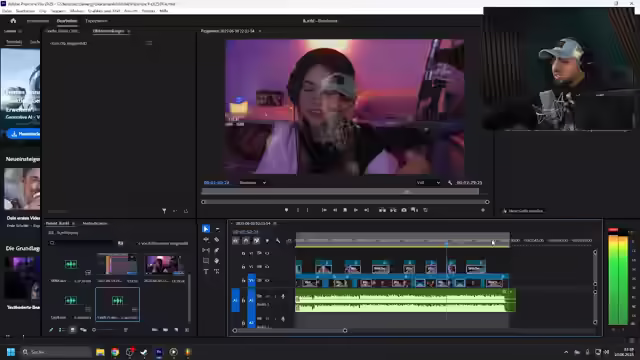Switch Project panel to freeform view
Image resolution: width=640 pixels, height=360 pixels.
point(83,330)
